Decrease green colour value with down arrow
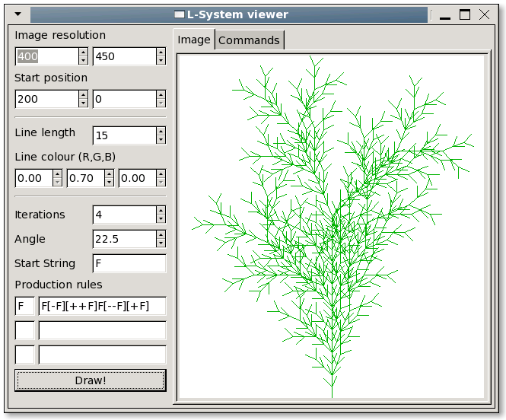506x420 pixels. tap(109, 183)
